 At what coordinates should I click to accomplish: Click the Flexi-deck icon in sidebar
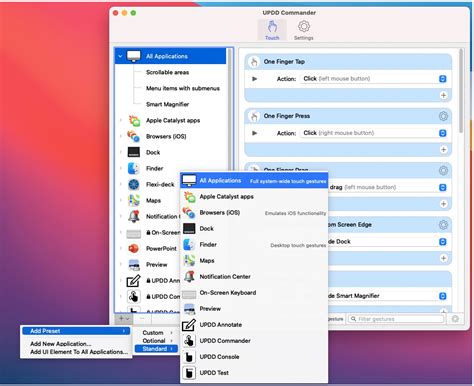(x=134, y=184)
